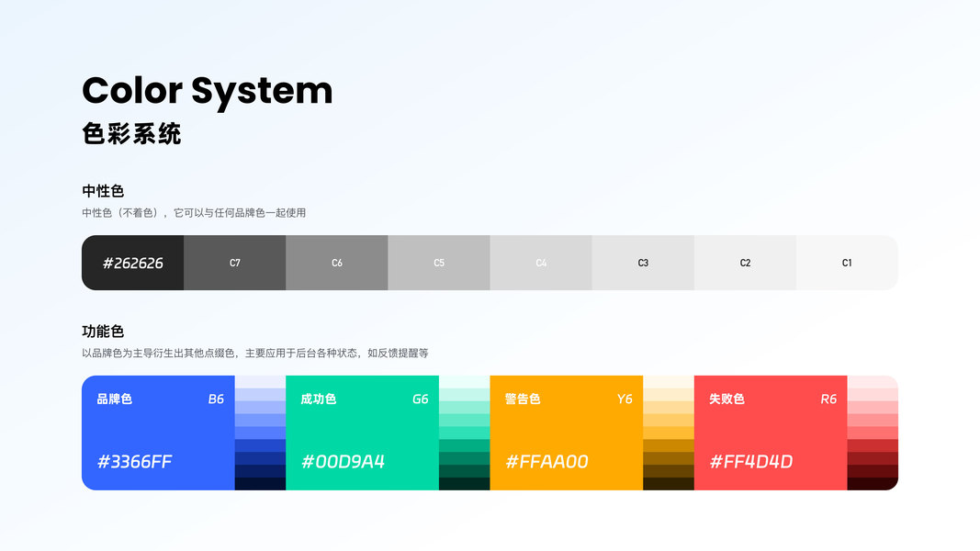The image size is (980, 551).
Task: Select the darkest maroon shade in failure shades
Action: [873, 484]
